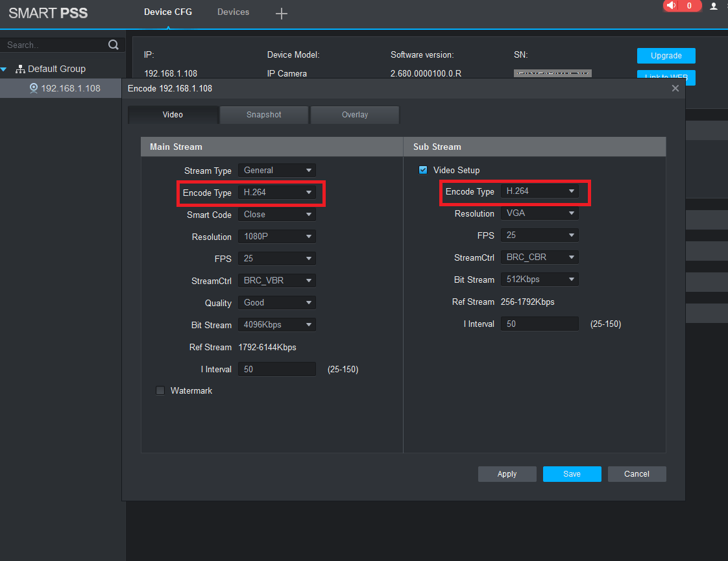
Task: Open Main Stream Encode Type dropdown
Action: pos(277,193)
